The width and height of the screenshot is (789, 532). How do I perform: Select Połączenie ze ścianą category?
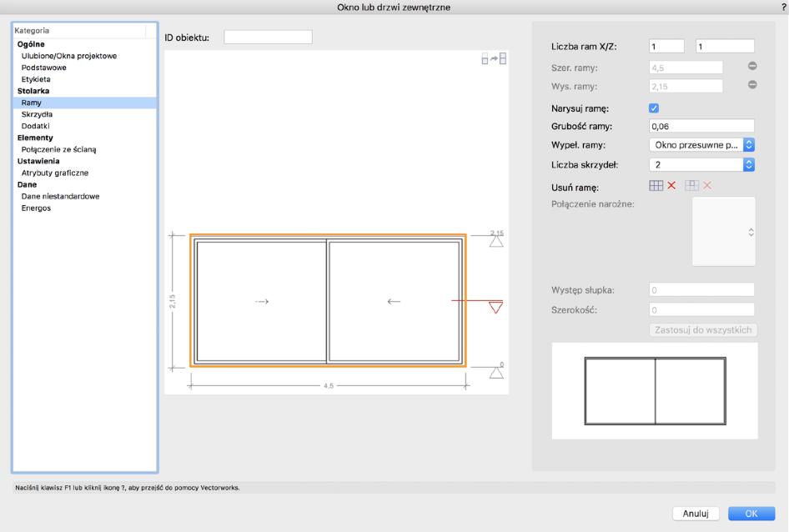[x=58, y=149]
